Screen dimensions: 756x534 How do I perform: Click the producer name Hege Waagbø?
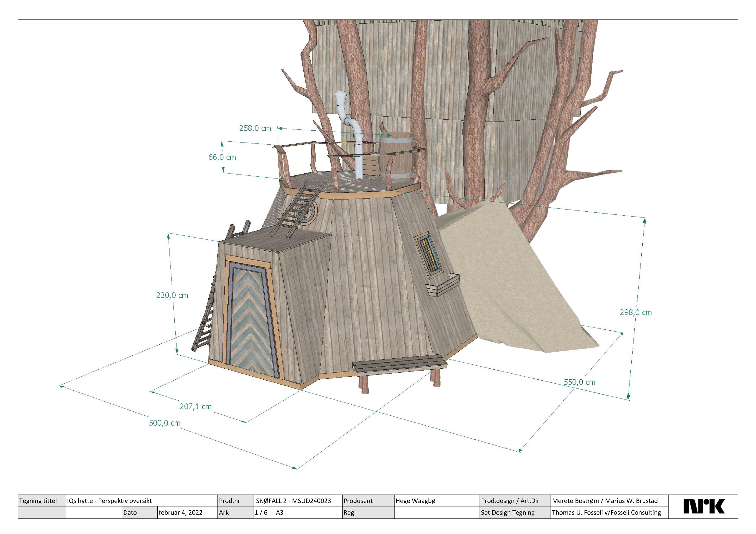tap(415, 501)
